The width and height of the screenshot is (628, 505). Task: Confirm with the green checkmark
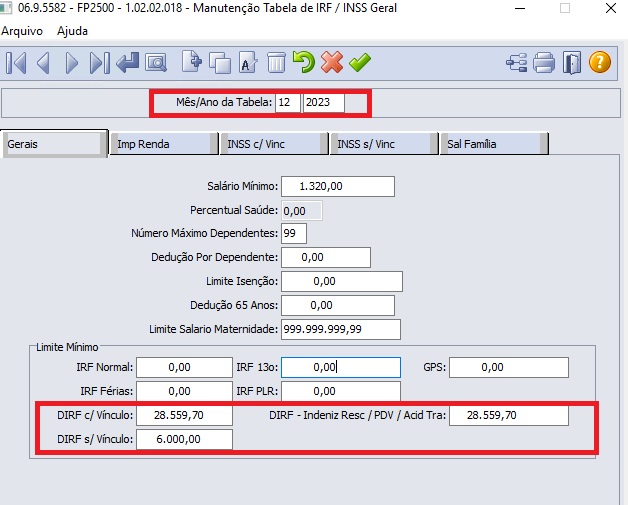(x=360, y=63)
